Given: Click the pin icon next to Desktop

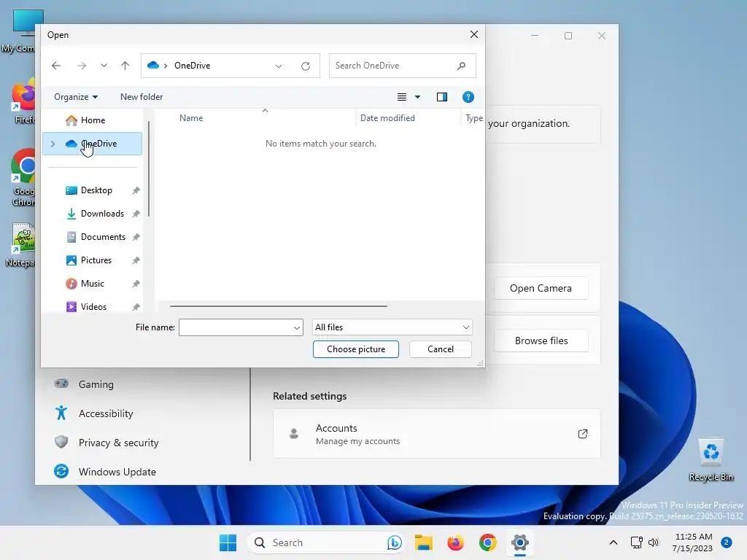Looking at the screenshot, I should point(136,190).
